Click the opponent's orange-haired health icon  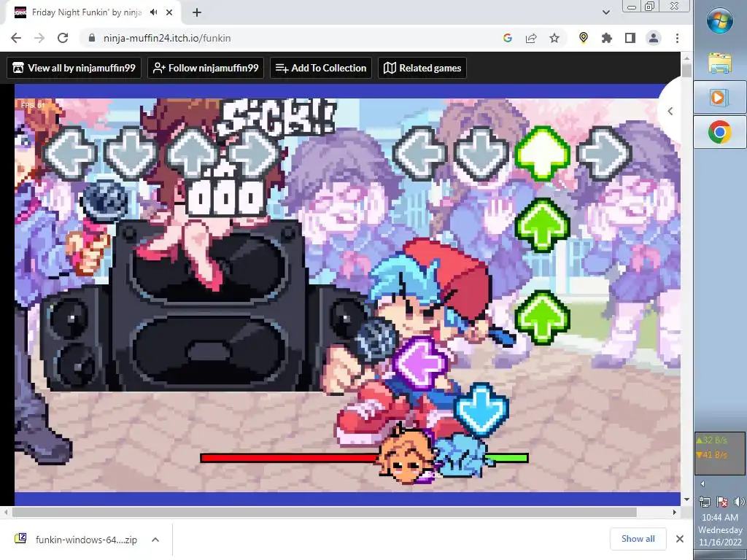406,456
